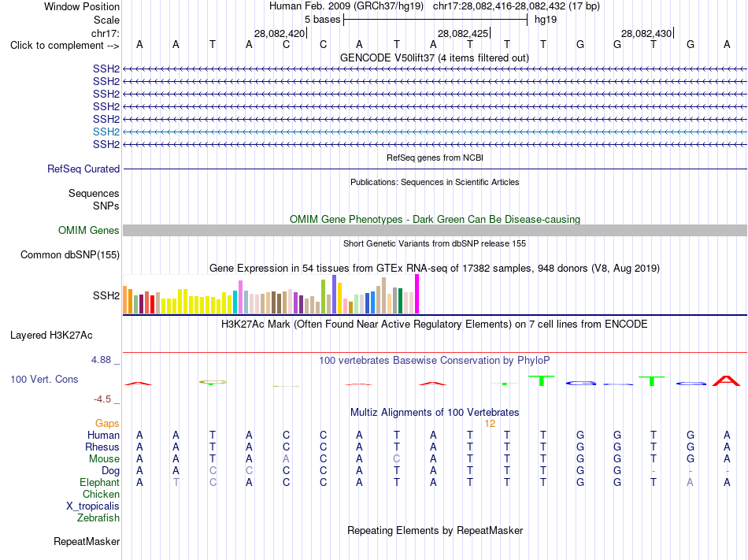Click the Mouse species label in Multiz
Viewport: 748px width, 560px height.
tap(104, 459)
